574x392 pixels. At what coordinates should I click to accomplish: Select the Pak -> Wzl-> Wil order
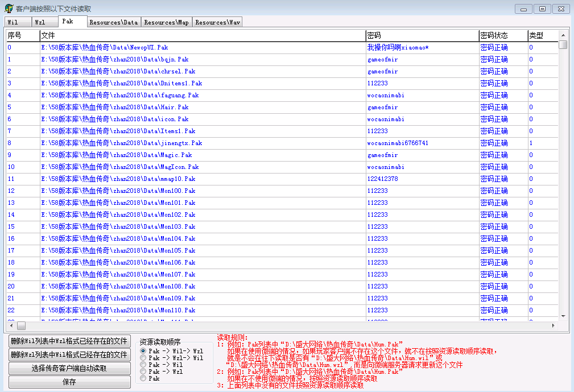[143, 358]
